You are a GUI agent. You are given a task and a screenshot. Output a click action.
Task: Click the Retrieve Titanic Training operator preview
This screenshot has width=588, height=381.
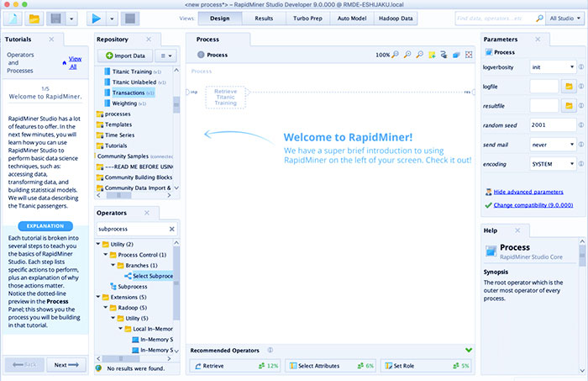coord(225,98)
